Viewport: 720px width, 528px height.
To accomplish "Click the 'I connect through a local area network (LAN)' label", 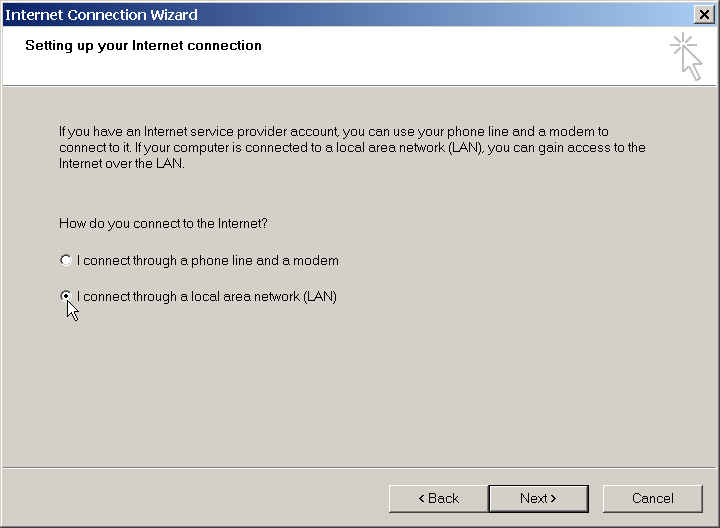I will click(x=207, y=297).
